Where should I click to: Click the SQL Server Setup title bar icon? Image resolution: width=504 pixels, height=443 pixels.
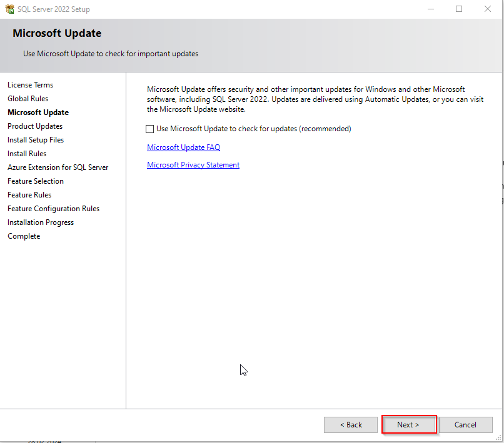[x=9, y=9]
